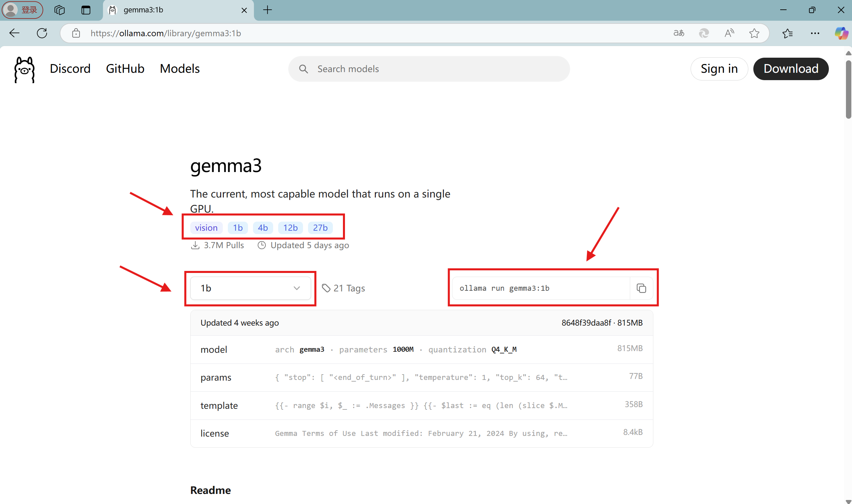This screenshot has width=852, height=504.
Task: View site information lock icon
Action: [76, 33]
